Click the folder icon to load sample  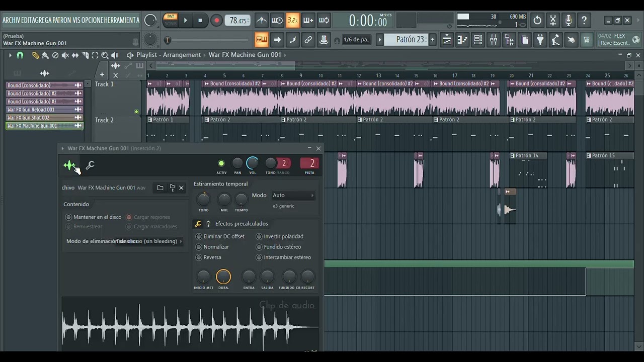160,188
